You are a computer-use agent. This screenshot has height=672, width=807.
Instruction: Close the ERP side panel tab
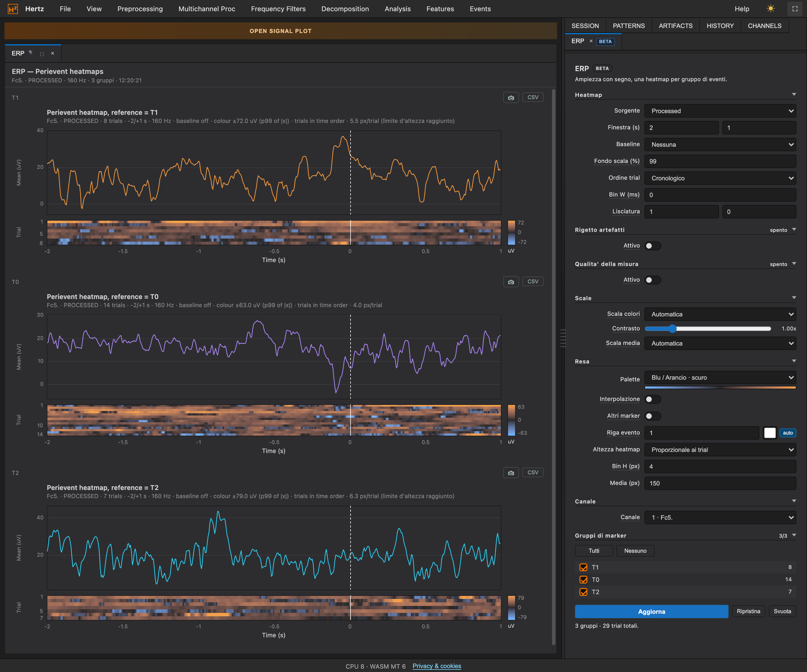pyautogui.click(x=591, y=41)
